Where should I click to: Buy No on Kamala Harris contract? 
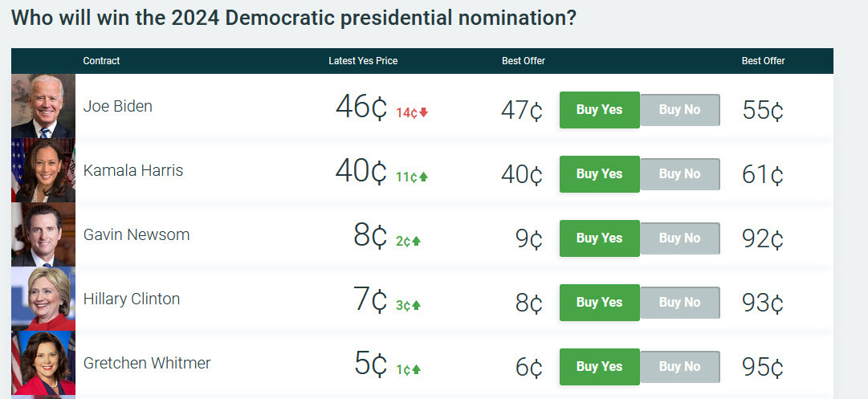pyautogui.click(x=679, y=174)
